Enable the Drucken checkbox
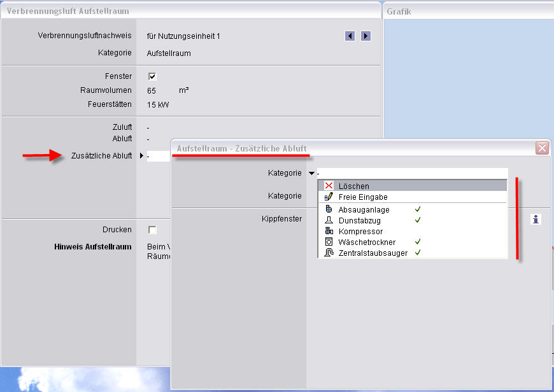 pyautogui.click(x=152, y=230)
